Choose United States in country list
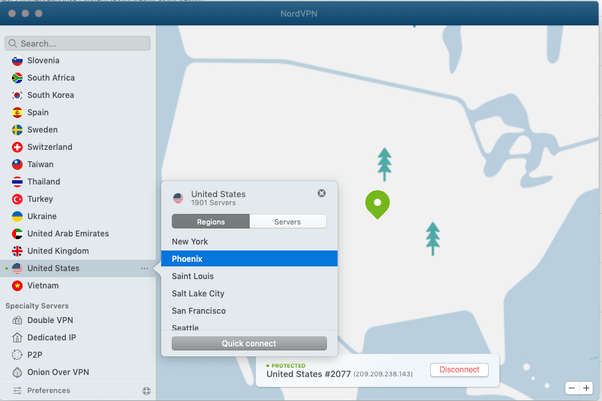This screenshot has width=602, height=401. click(78, 268)
